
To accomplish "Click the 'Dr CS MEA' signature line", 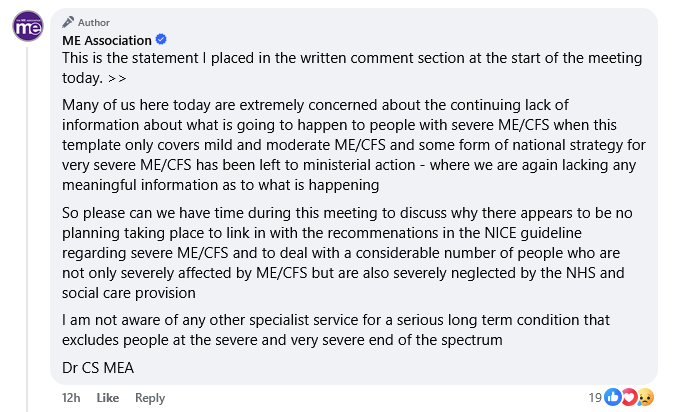I will [97, 367].
